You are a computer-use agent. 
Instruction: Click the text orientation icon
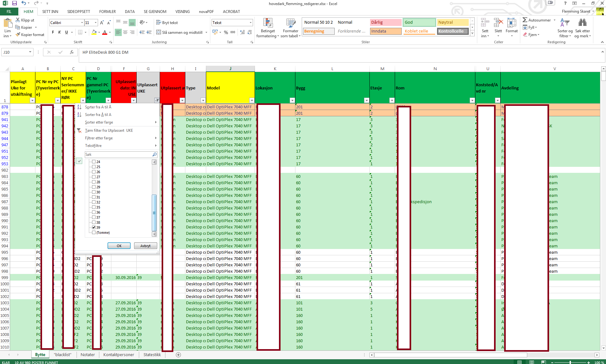pyautogui.click(x=142, y=22)
